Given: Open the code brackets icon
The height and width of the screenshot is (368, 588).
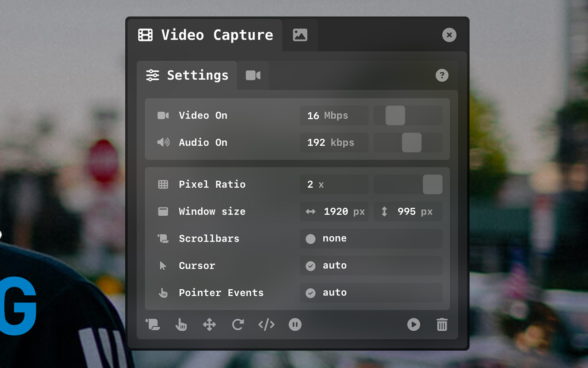Looking at the screenshot, I should click(266, 325).
